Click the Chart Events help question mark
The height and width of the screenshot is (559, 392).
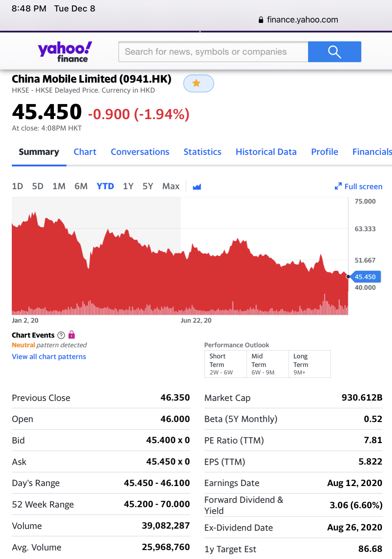[61, 335]
